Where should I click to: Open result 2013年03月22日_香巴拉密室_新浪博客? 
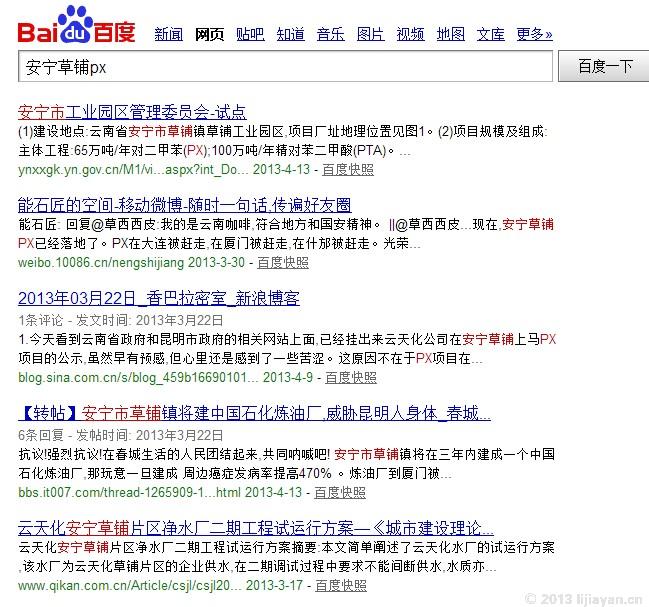tap(159, 298)
